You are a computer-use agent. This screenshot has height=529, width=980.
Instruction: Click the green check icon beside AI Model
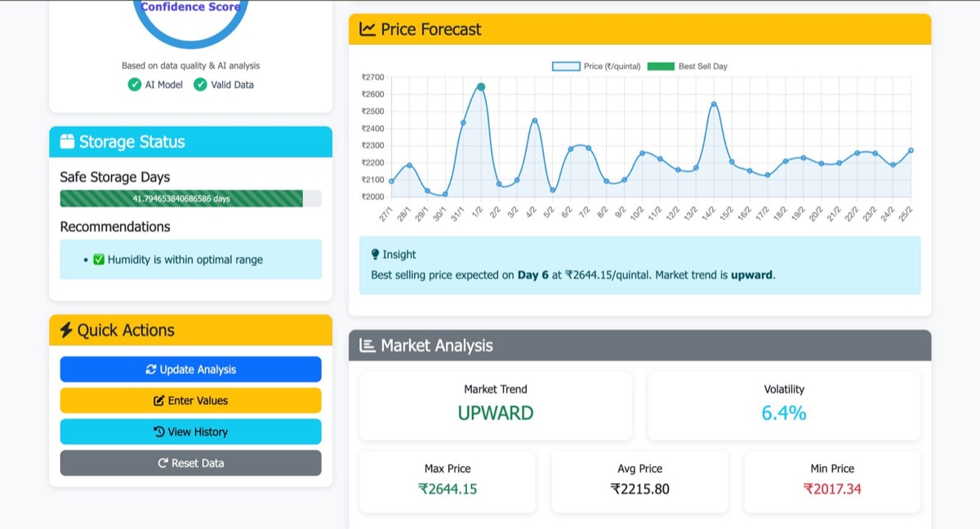[135, 85]
